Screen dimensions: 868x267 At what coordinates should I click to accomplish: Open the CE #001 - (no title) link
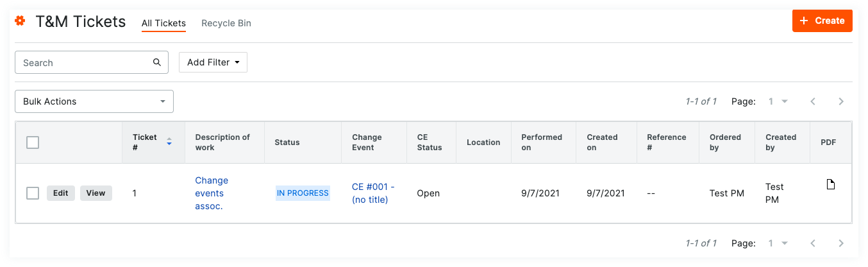coord(373,193)
